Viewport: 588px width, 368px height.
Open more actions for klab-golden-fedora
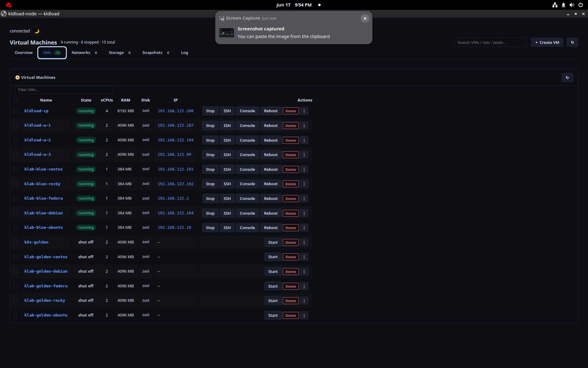click(x=304, y=286)
